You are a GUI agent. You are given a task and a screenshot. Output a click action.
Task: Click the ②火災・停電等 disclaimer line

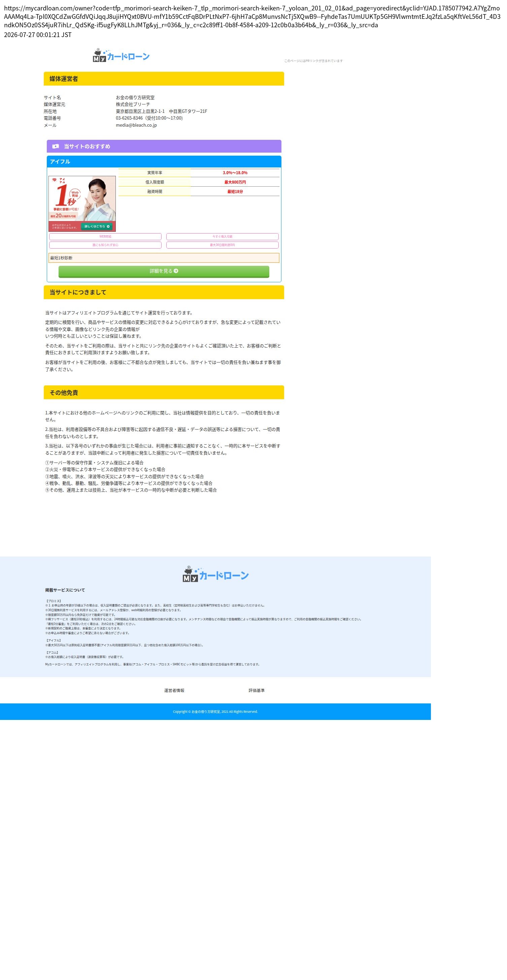coord(105,470)
